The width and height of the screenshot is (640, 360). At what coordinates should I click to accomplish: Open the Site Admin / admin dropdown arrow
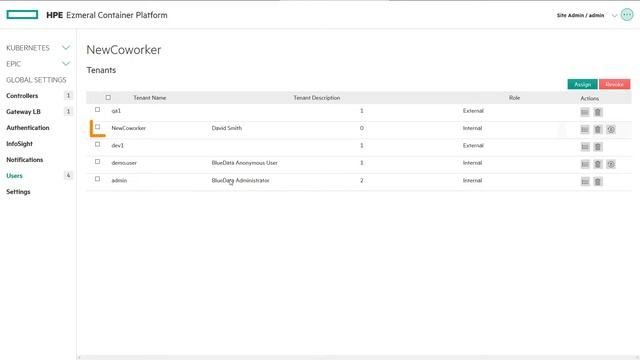coord(614,16)
